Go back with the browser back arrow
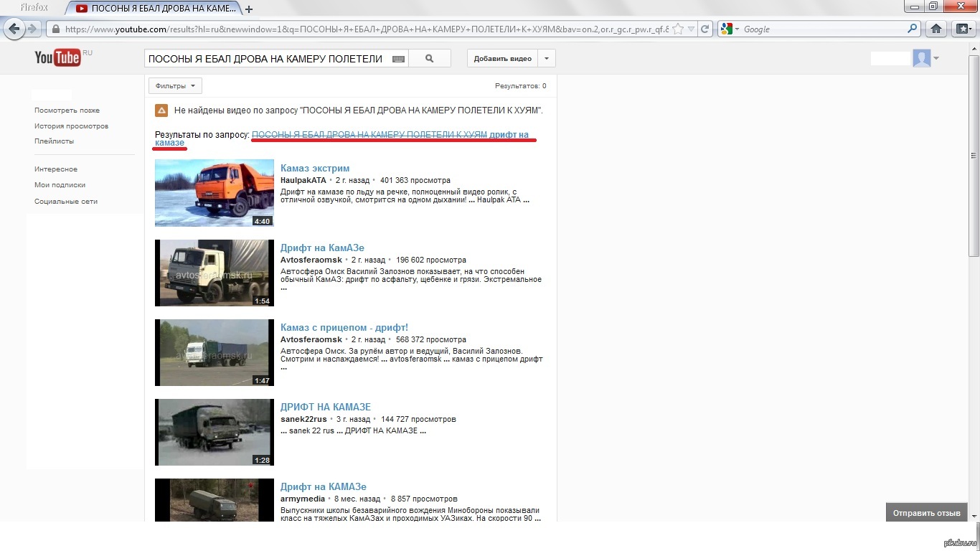 tap(14, 29)
